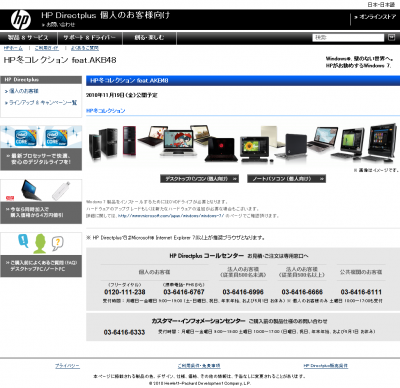The width and height of the screenshot is (400, 388).
Task: Click the ご購入前によくあるご質問 (FAQ) banner caption
Action: (41, 266)
